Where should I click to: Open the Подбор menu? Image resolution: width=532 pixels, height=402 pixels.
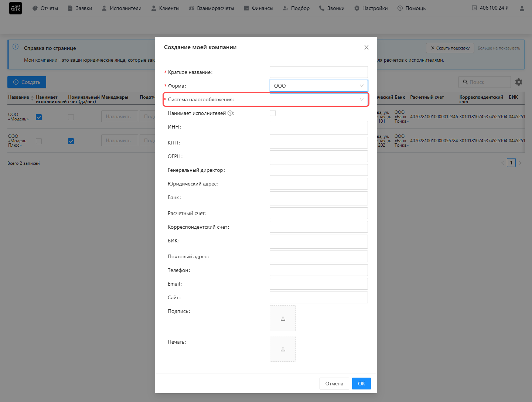coord(296,8)
